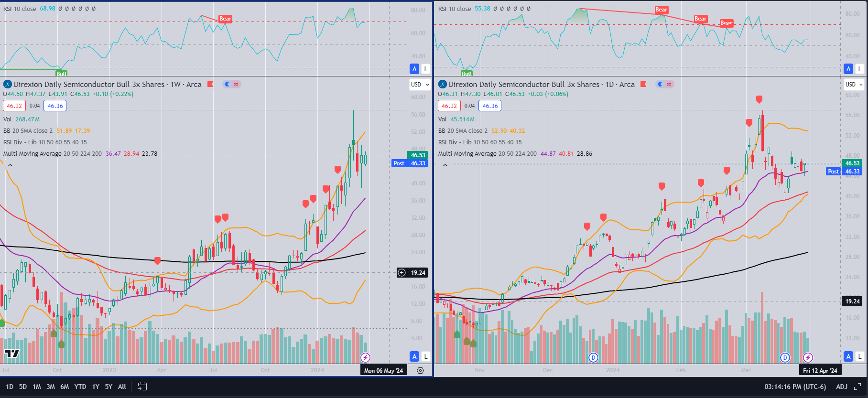868x398 pixels.
Task: Select the 5Y range tab
Action: point(108,387)
